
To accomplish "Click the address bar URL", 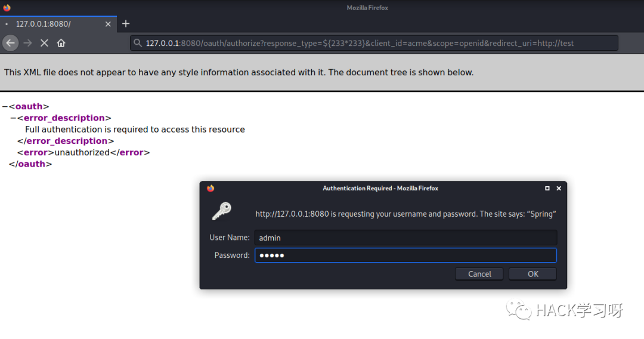I will tap(360, 43).
